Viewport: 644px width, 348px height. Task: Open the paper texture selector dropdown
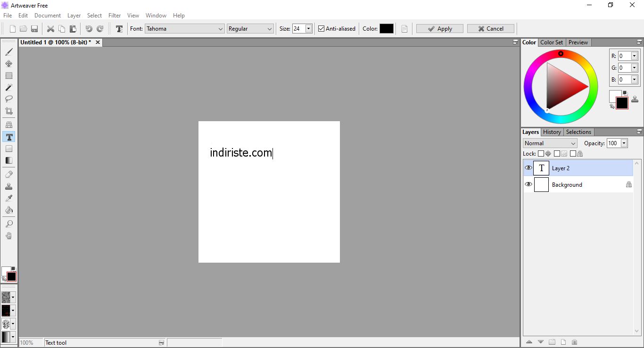[13, 297]
